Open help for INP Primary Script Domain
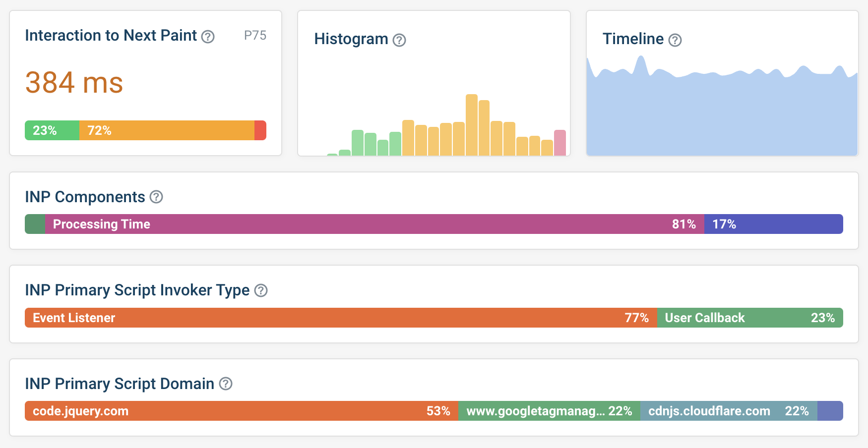868x448 pixels. click(x=226, y=384)
